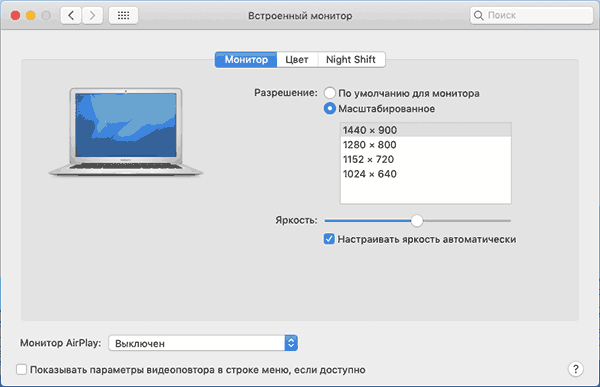Click the Яркость brightness slider knob

tap(417, 220)
